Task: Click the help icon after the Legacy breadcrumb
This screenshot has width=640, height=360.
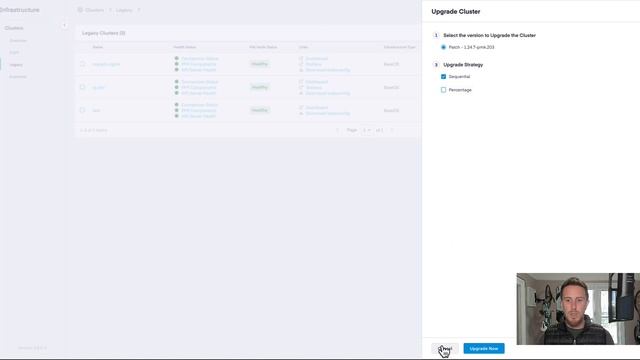Action: [139, 10]
